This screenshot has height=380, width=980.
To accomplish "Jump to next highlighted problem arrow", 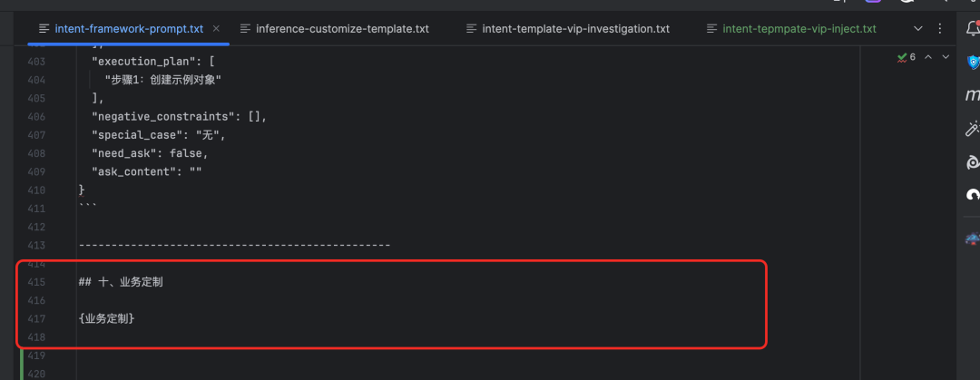I will 946,57.
